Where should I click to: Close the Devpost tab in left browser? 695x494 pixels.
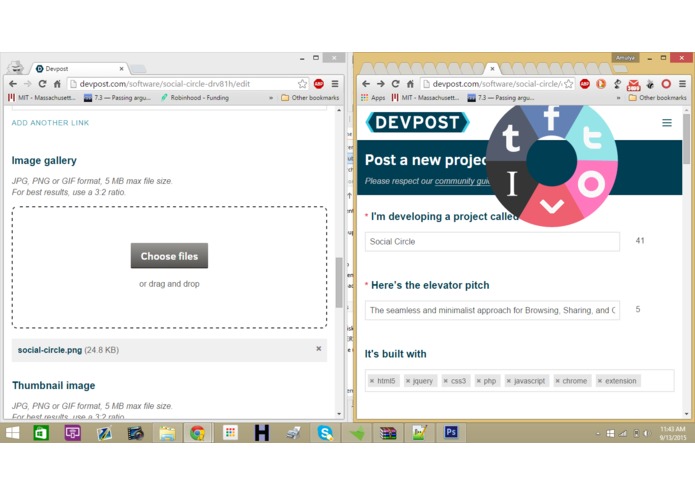[x=121, y=69]
